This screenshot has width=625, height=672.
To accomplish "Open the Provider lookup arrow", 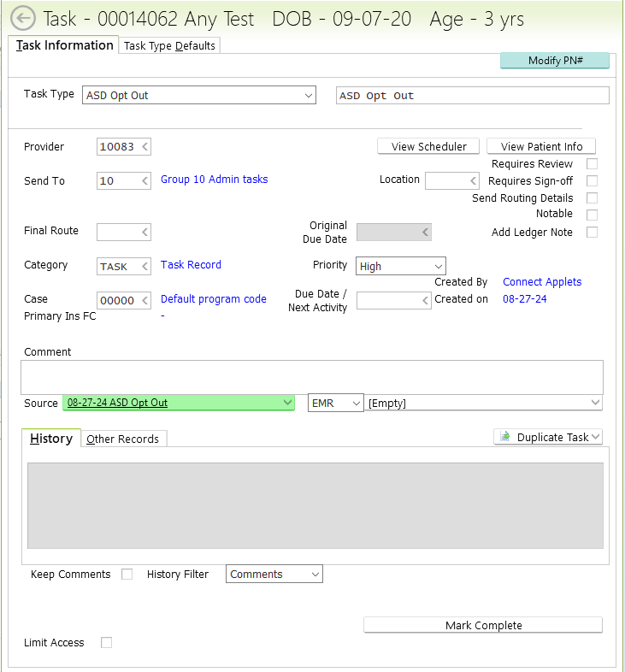I will [x=144, y=147].
